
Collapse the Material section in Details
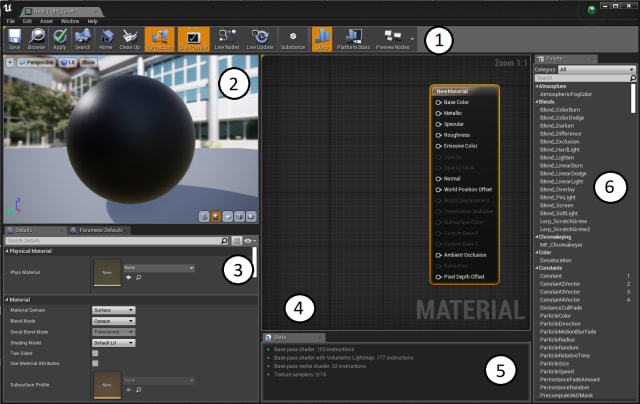pyautogui.click(x=7, y=300)
